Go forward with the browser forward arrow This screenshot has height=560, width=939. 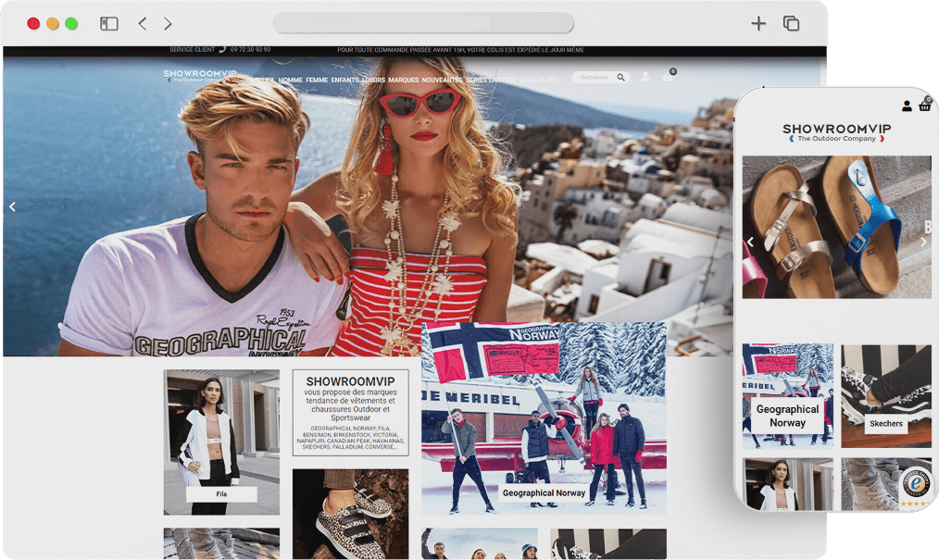tap(168, 23)
